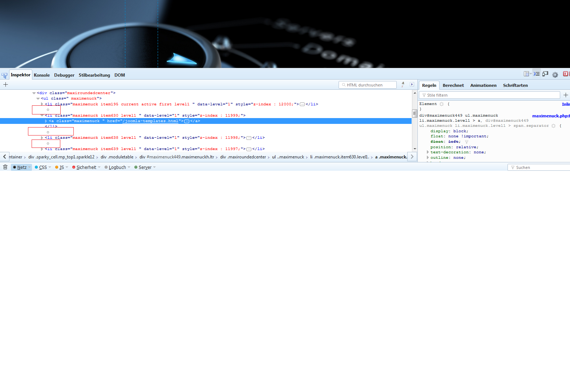The image size is (570, 392).
Task: Click the 'position: relative' value
Action: 466,147
